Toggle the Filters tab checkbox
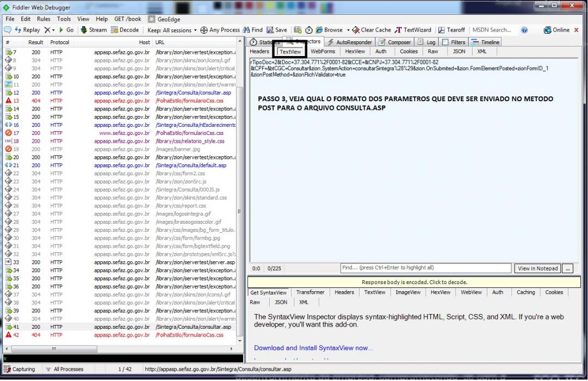Viewport: 588px width, 381px height. tap(445, 42)
